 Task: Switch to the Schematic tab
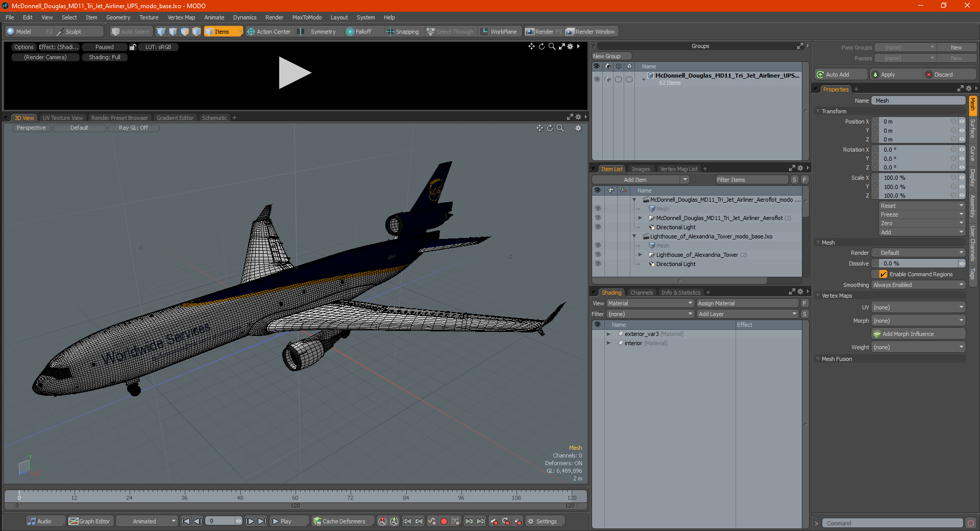(x=214, y=118)
